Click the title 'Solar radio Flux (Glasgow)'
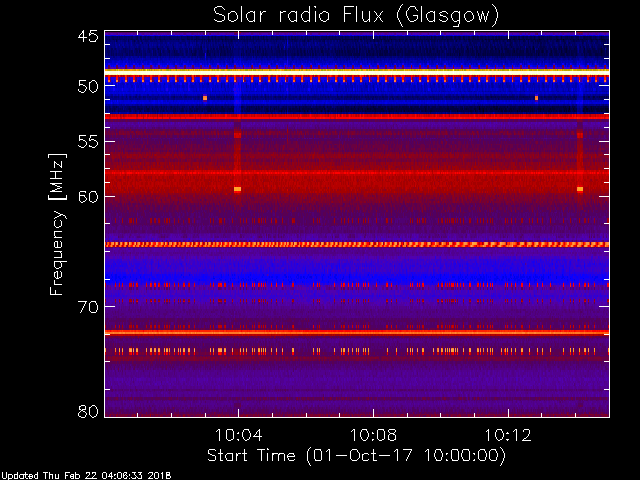 356,16
